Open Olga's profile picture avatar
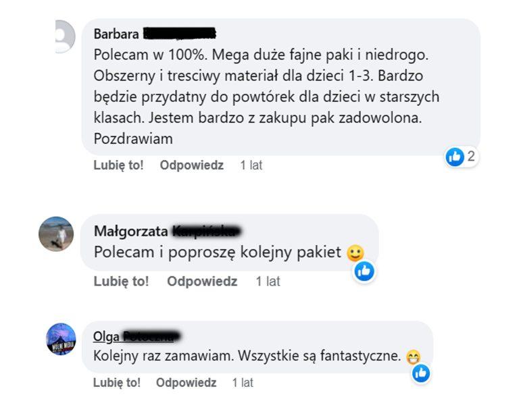This screenshot has height=420, width=519. coord(61,339)
